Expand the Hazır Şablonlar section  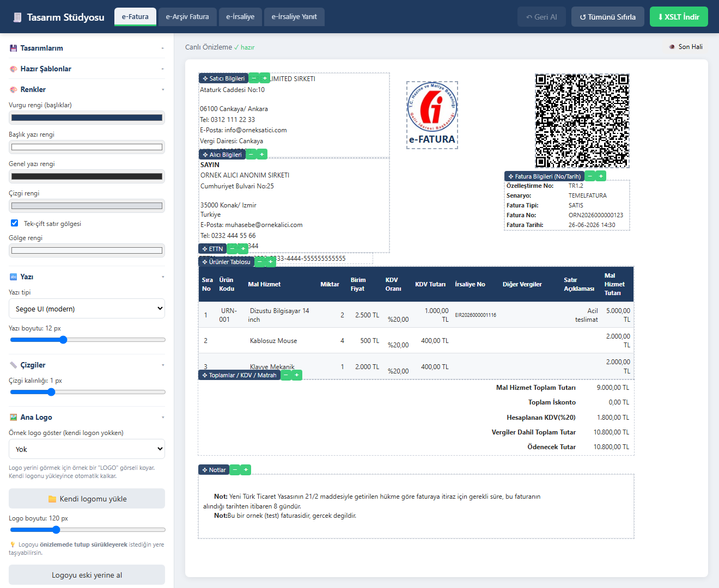[x=87, y=69]
